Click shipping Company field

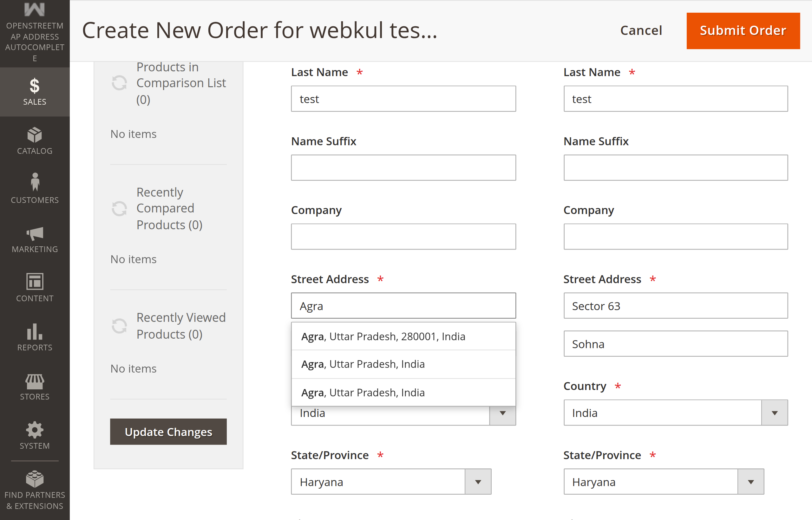676,237
